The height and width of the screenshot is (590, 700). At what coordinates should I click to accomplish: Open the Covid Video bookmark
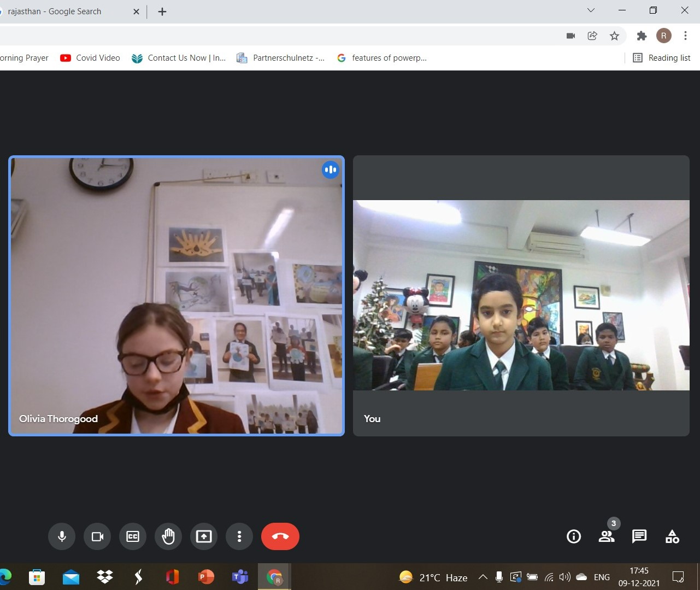pyautogui.click(x=90, y=58)
